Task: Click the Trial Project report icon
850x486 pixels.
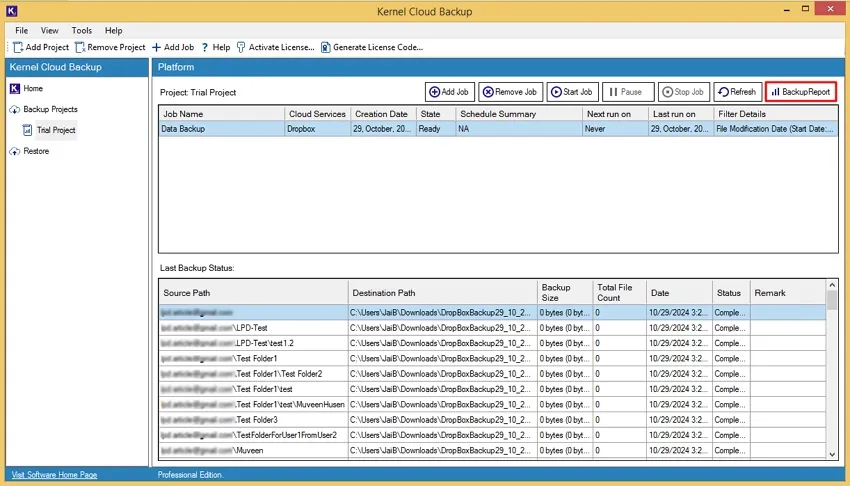Action: (27, 130)
